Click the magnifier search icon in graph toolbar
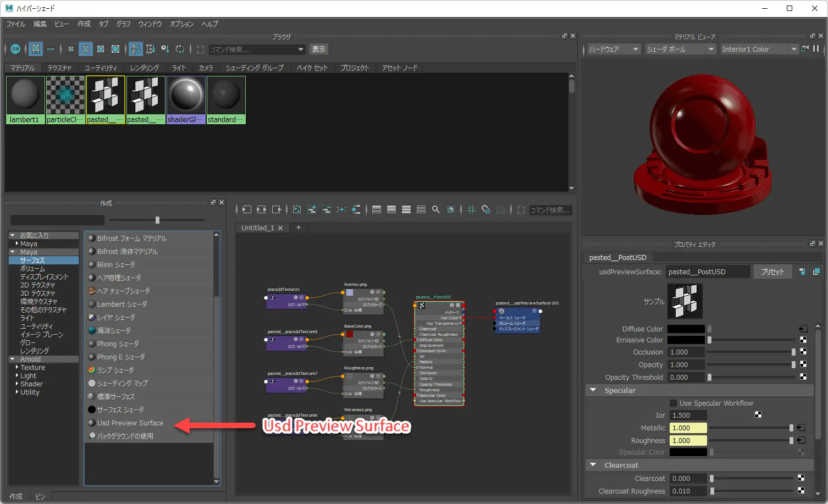Image resolution: width=828 pixels, height=504 pixels. coord(436,209)
